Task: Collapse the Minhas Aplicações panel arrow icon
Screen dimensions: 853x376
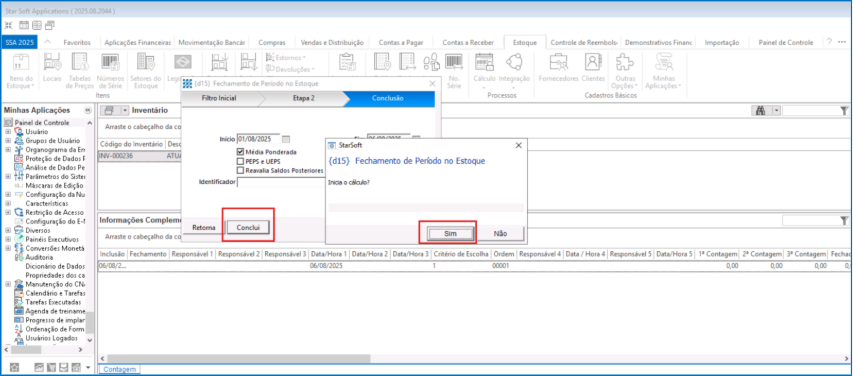Action: (x=88, y=110)
